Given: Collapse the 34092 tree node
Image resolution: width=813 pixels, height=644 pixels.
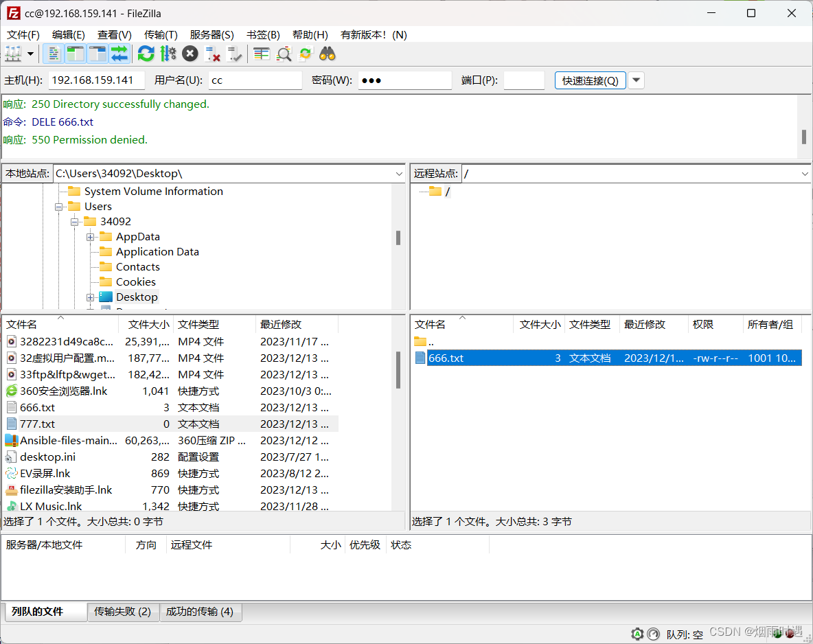Looking at the screenshot, I should pyautogui.click(x=74, y=222).
